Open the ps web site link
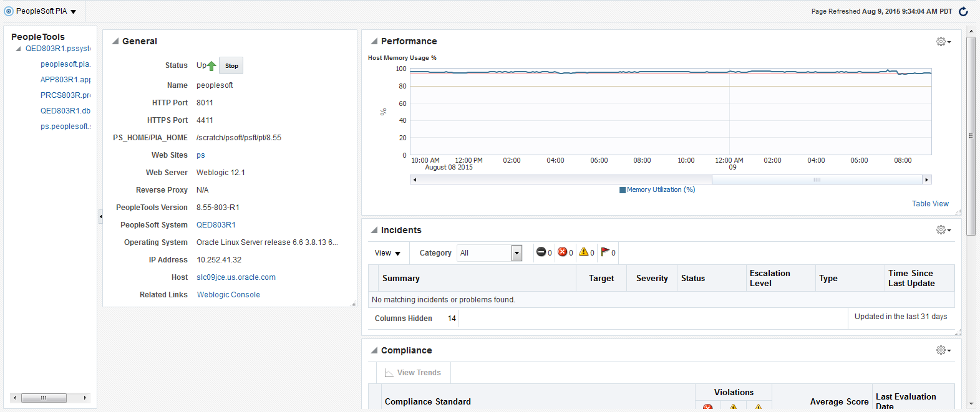Viewport: 980px width, 412px height. [x=201, y=155]
